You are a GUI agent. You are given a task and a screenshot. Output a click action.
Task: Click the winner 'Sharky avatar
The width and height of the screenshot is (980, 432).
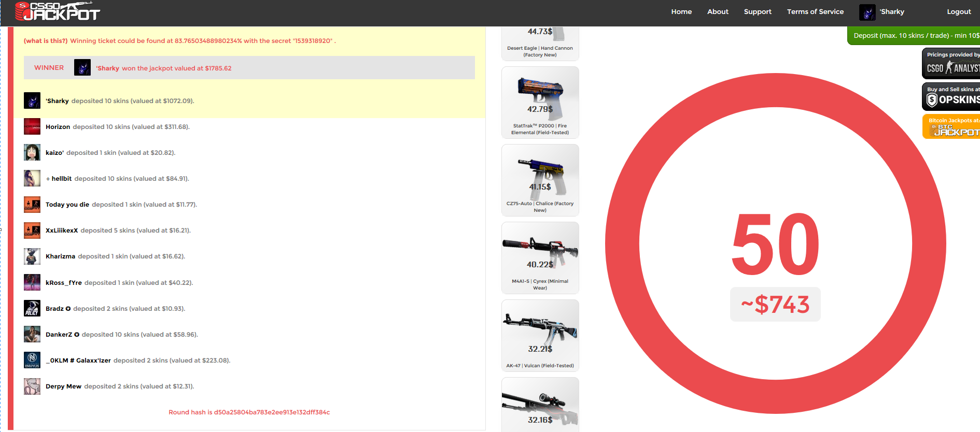click(x=82, y=67)
